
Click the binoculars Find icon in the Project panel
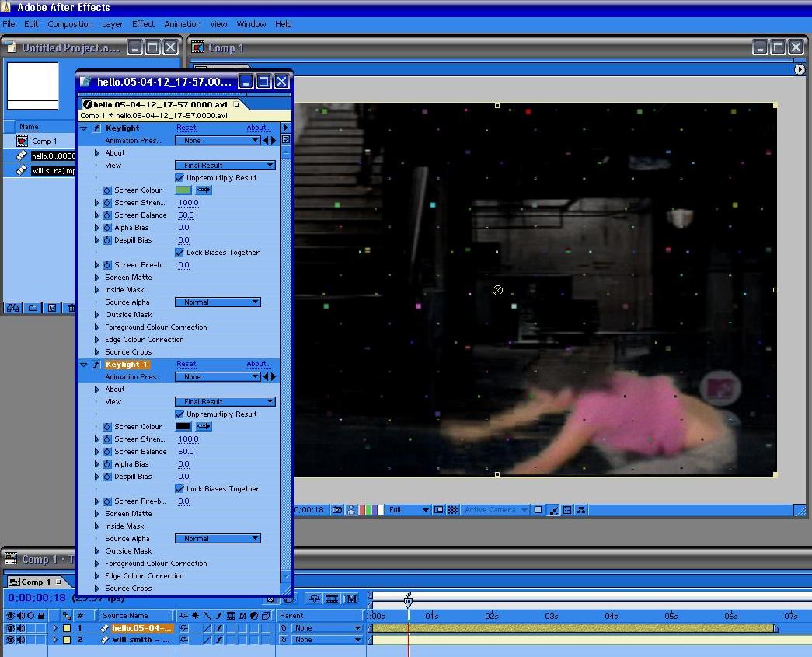[x=12, y=308]
